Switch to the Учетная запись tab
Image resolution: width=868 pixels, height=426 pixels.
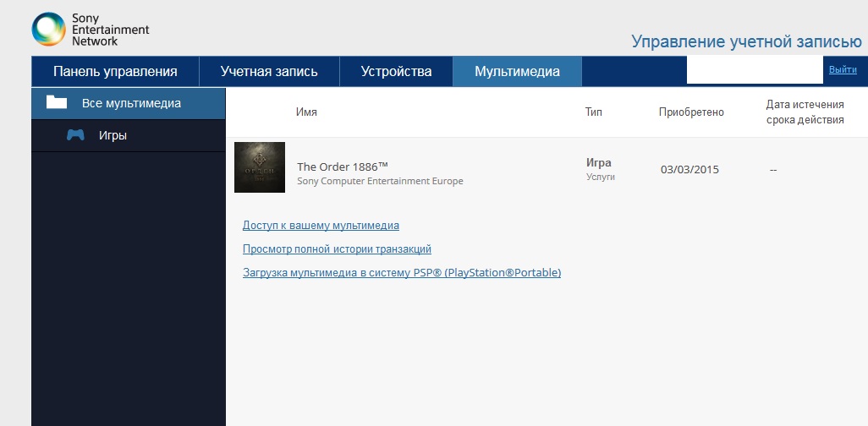point(269,71)
